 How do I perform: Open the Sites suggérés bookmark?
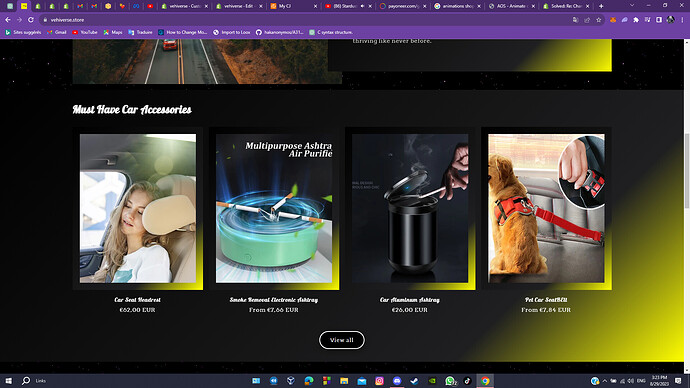click(23, 32)
